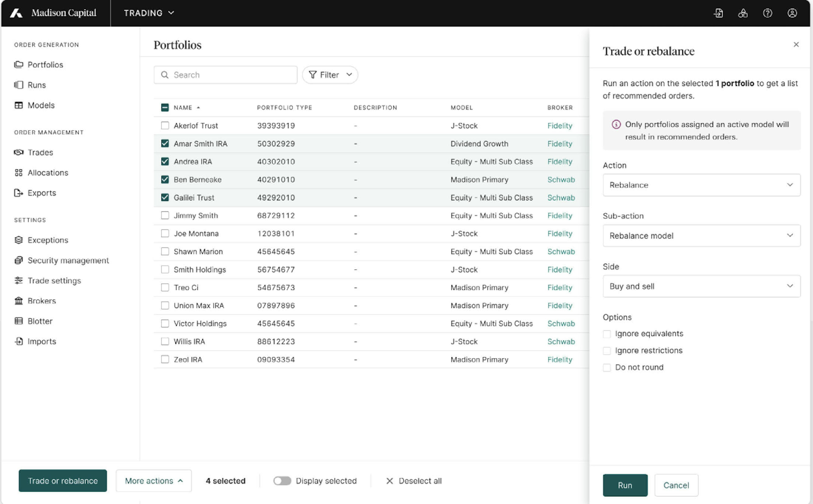Open Security management settings

click(x=68, y=260)
